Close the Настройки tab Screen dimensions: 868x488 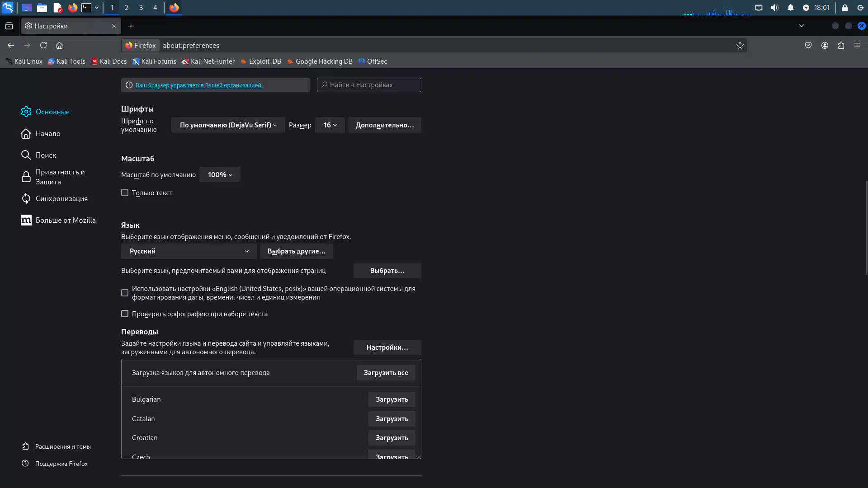(x=114, y=26)
